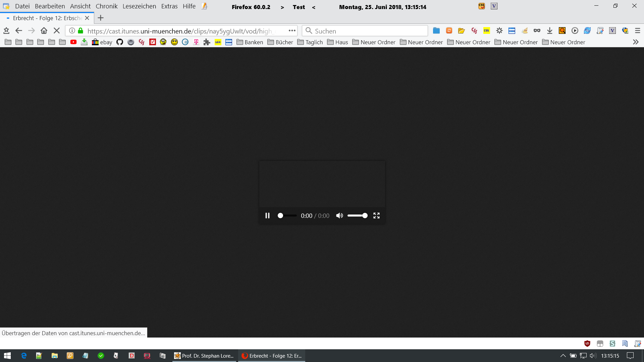Show more bookmarks chevron
This screenshot has height=362, width=644.
[x=635, y=42]
